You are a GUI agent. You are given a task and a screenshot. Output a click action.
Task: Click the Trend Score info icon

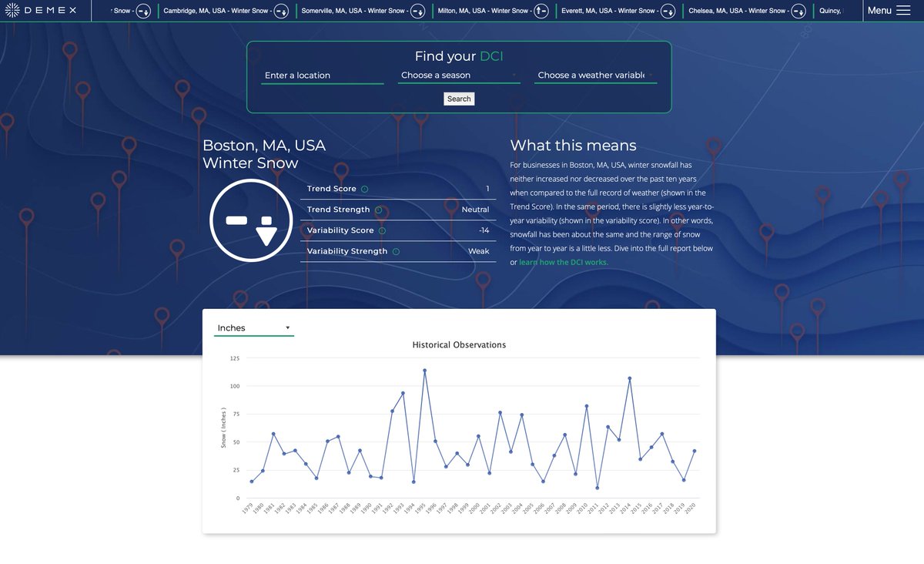click(365, 189)
